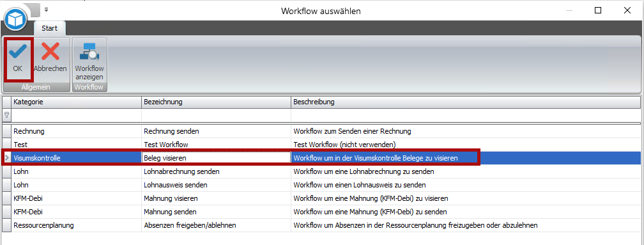Image resolution: width=644 pixels, height=245 pixels.
Task: Select KFM-Debi cell in Mahnung visieren row
Action: 77,198
